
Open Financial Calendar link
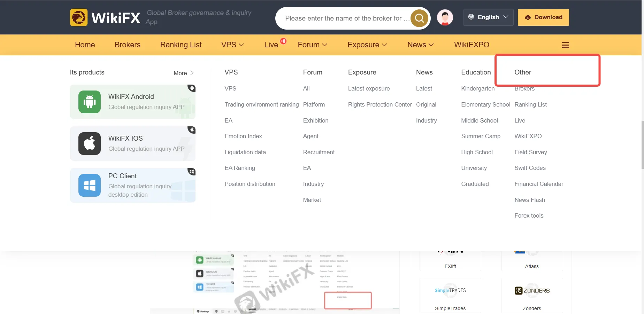pos(539,184)
